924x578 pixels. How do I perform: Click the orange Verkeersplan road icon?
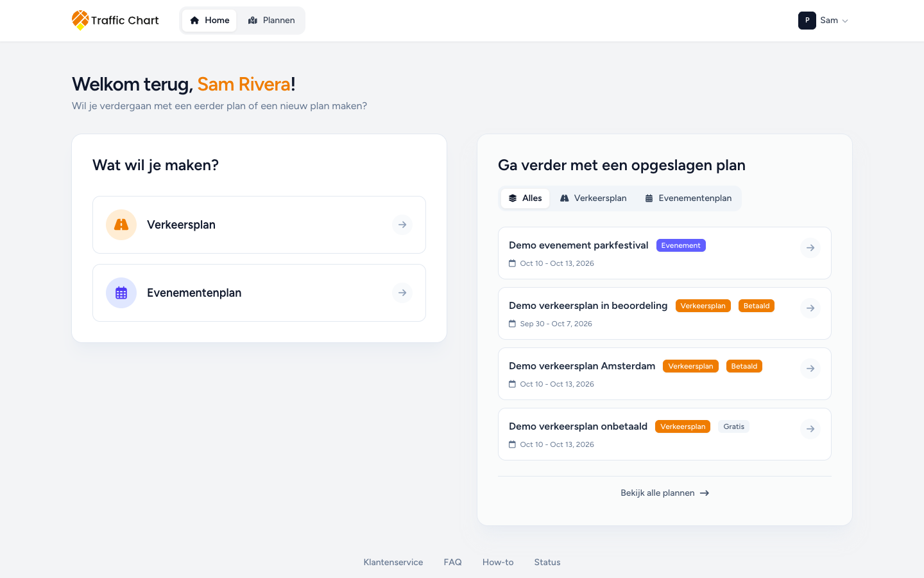click(121, 225)
